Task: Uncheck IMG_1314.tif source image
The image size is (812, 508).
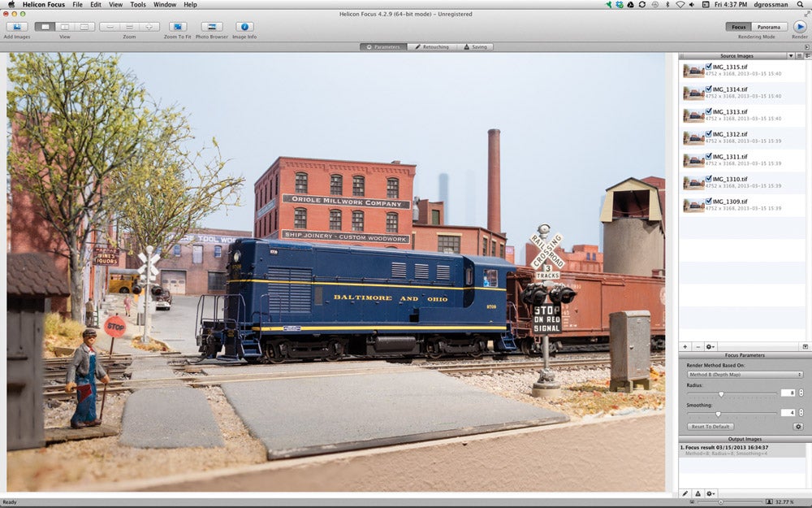Action: pos(708,89)
